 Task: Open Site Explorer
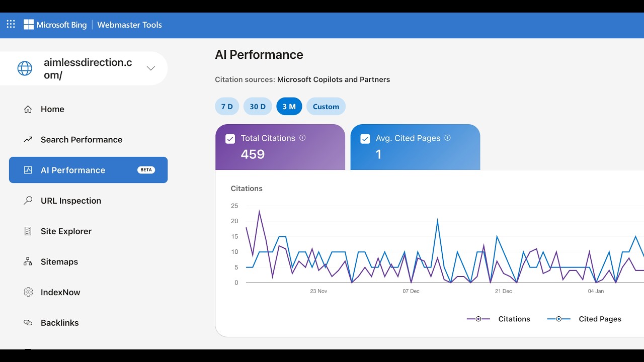point(88,231)
